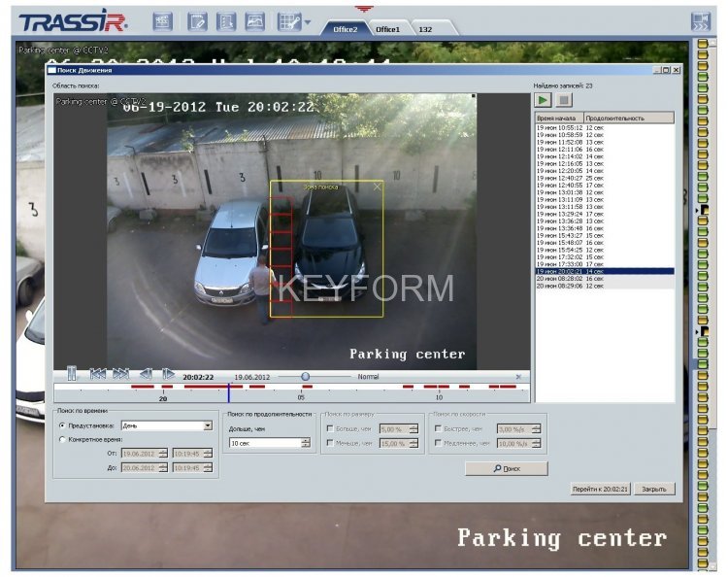The image size is (728, 577).
Task: Open the layout grid template icon
Action: (286, 20)
